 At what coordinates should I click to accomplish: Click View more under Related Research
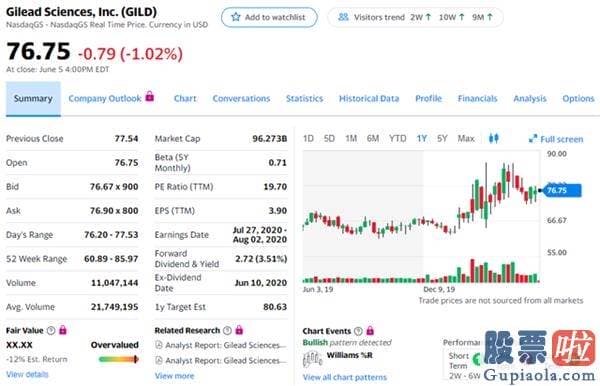click(x=174, y=376)
